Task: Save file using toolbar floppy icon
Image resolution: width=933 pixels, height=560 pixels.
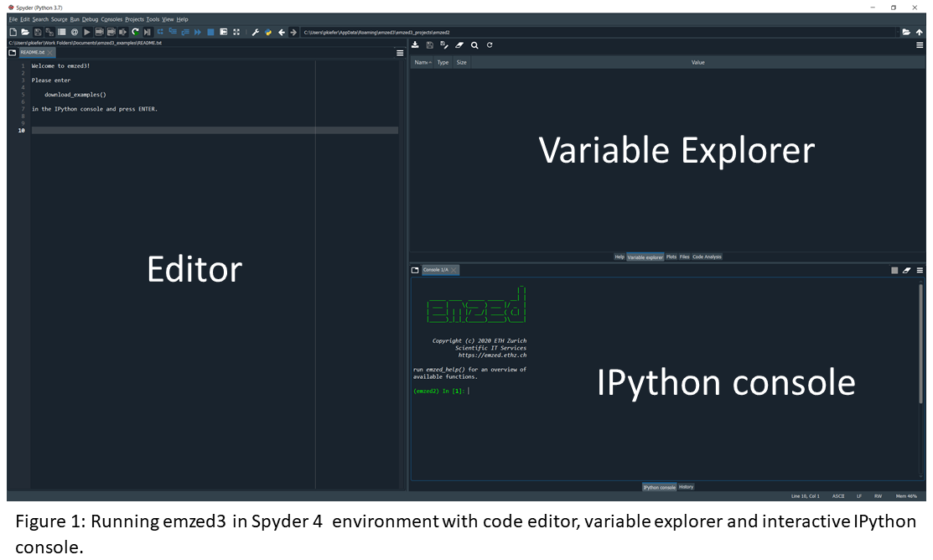Action: [x=38, y=32]
